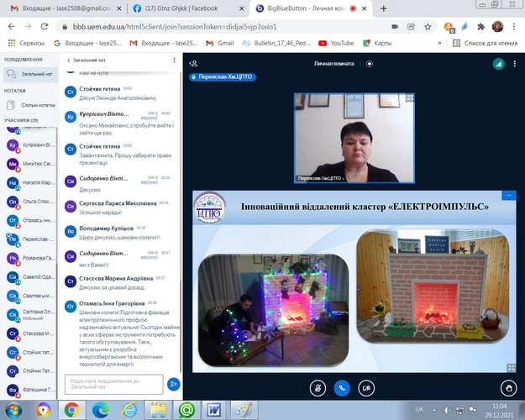The image size is (525, 420).
Task: Toggle the users list panel icon
Action: [x=193, y=62]
